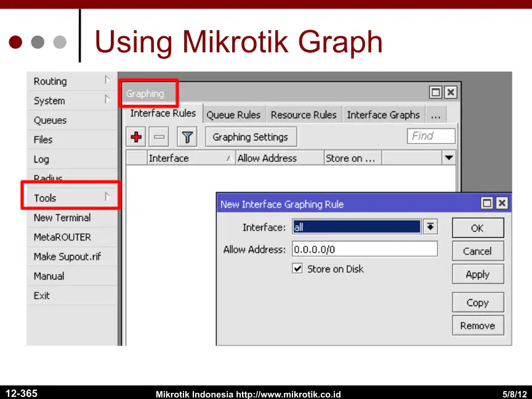Viewport: 532px width, 399px height.
Task: Switch to the Resource Rules tab
Action: [304, 115]
